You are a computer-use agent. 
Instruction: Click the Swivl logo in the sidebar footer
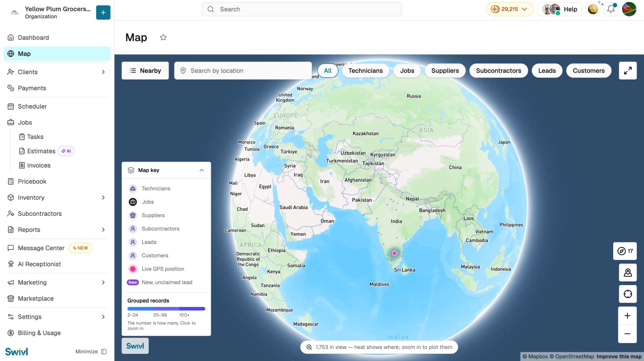(x=16, y=352)
